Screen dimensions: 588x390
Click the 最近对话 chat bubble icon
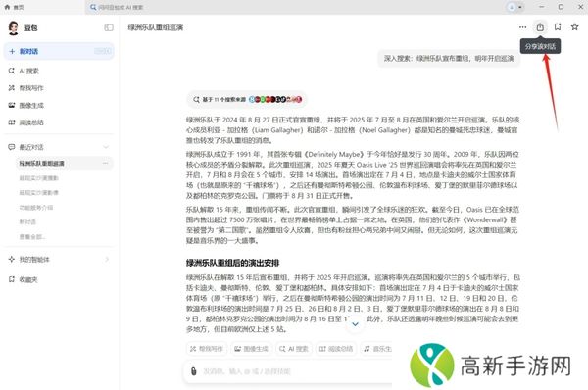pyautogui.click(x=12, y=147)
